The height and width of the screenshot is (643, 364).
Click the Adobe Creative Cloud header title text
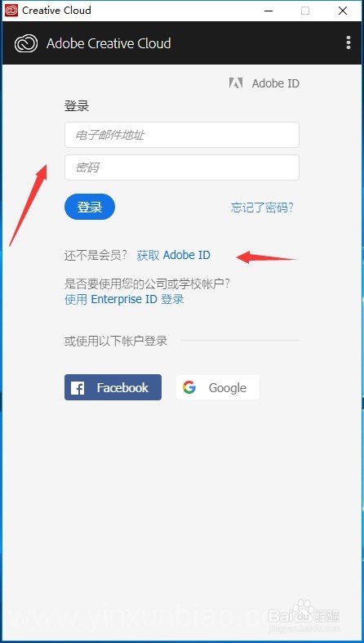click(x=109, y=43)
